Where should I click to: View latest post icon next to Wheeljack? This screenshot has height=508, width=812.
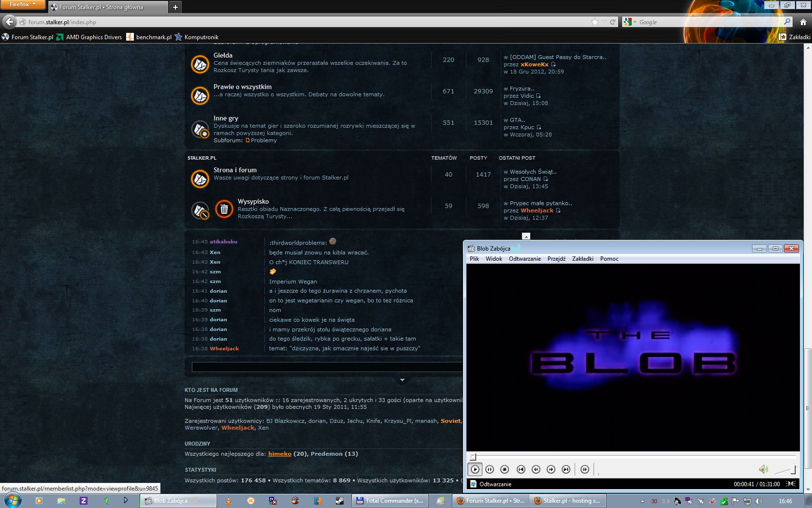(x=558, y=210)
